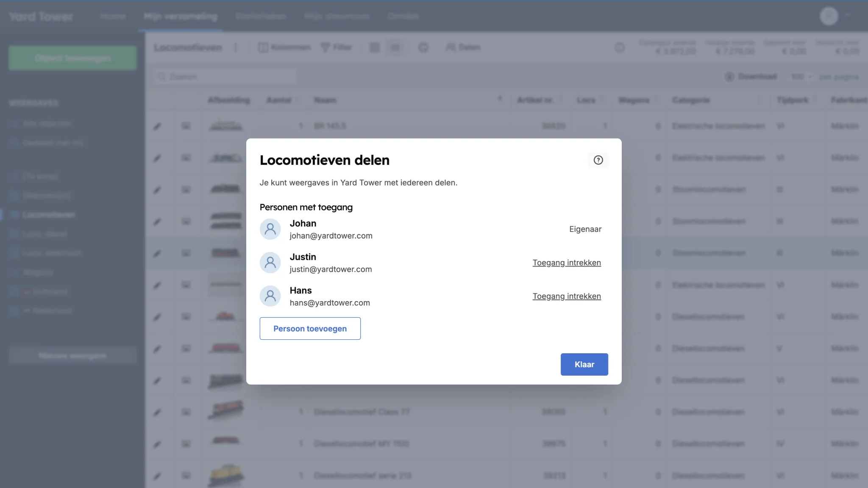Click the pencil edit icon on the first row

(157, 126)
